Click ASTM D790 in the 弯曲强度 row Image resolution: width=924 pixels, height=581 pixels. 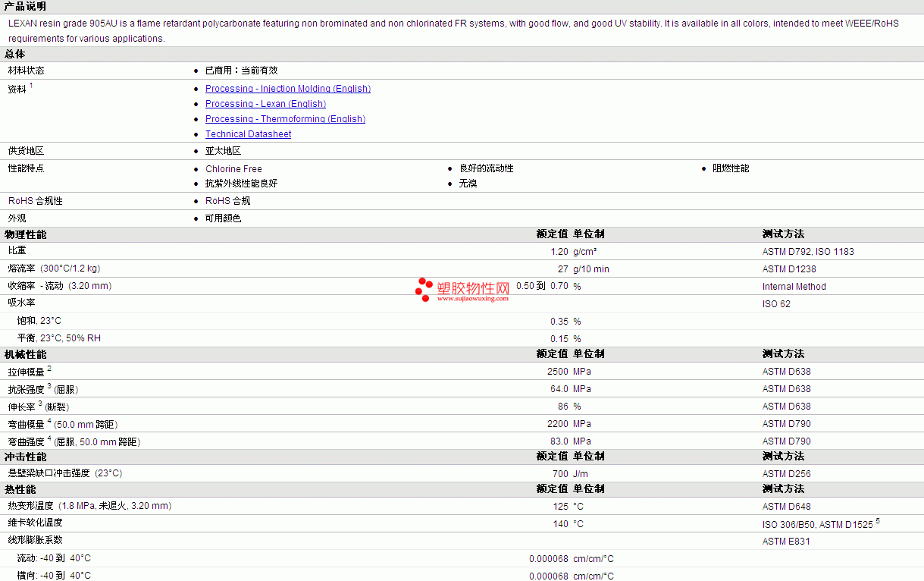(787, 441)
